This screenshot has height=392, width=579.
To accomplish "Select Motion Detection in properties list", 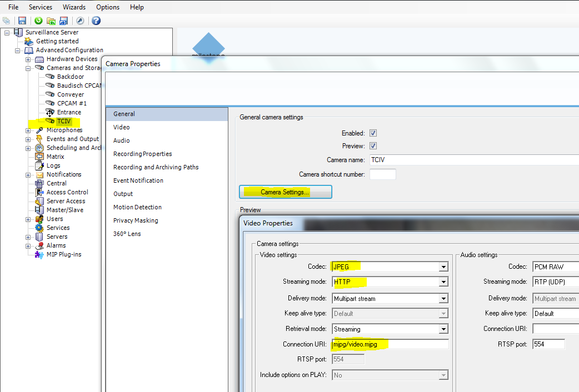I will (137, 207).
